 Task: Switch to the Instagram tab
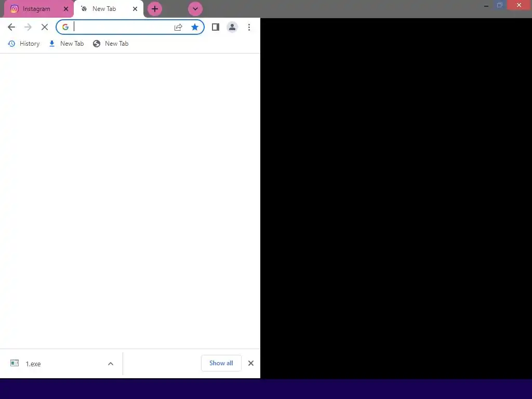[38, 9]
